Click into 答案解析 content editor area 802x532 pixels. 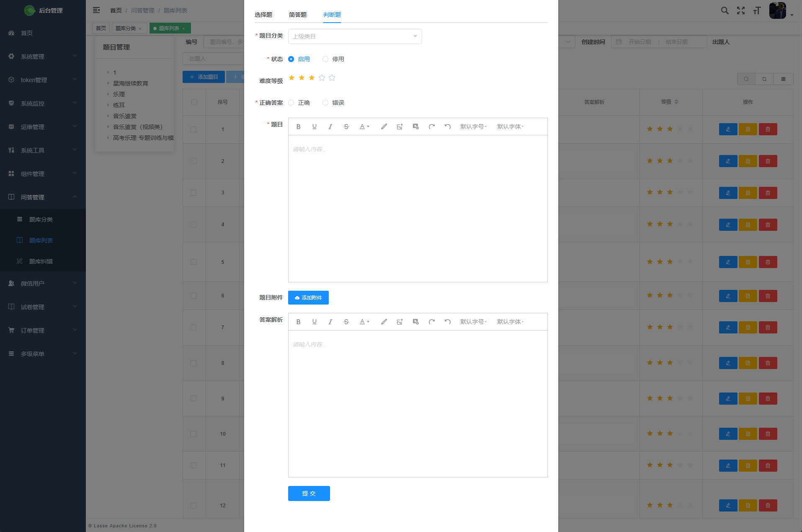click(x=418, y=403)
